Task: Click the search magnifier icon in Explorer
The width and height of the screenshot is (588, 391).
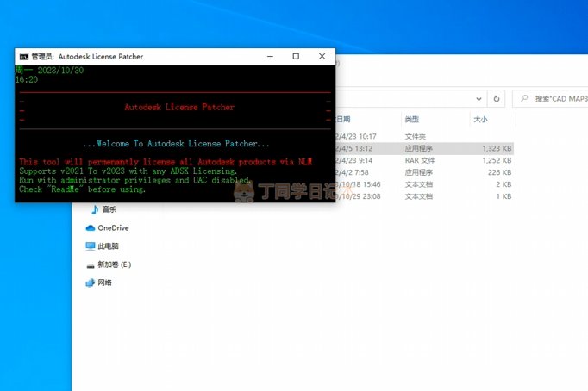Action: tap(524, 98)
